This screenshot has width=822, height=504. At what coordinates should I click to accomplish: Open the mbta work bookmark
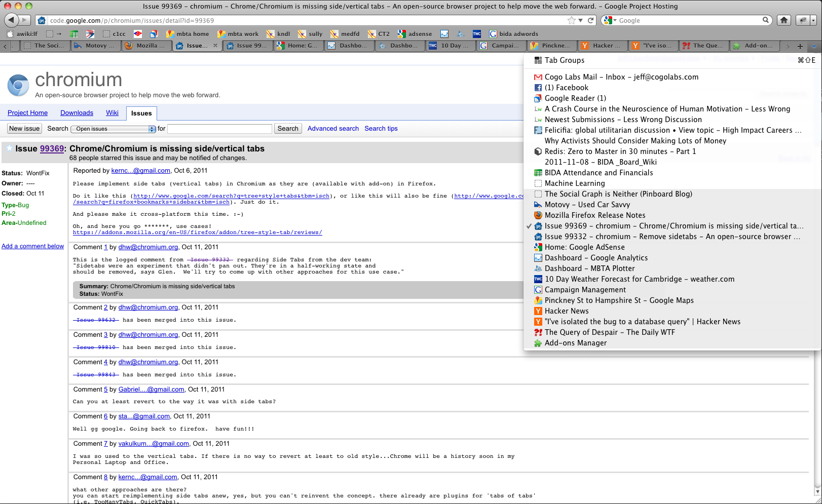click(x=238, y=34)
